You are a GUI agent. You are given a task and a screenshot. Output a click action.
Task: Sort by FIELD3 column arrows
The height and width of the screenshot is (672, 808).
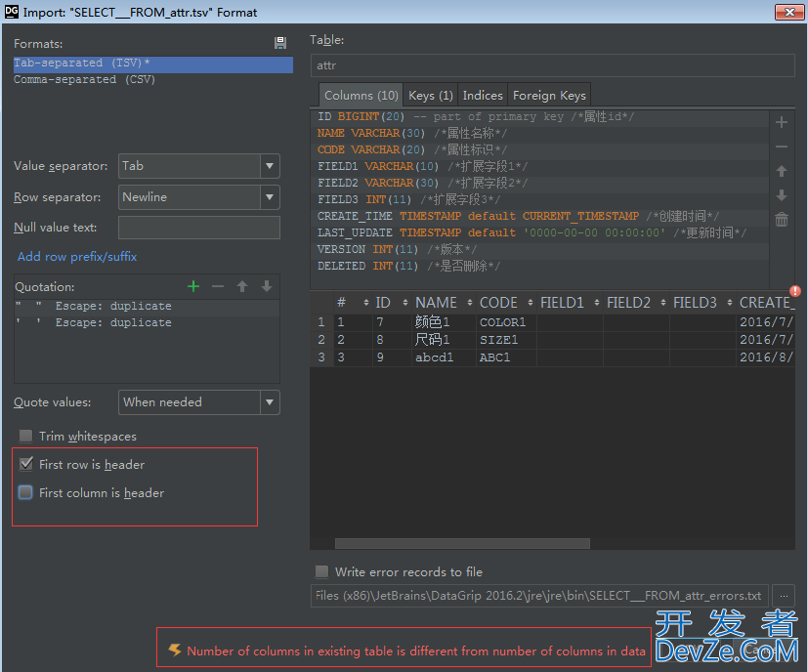tap(729, 303)
